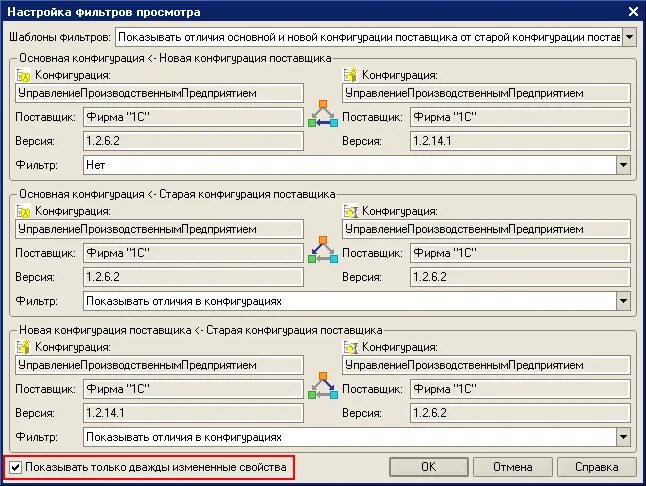Click right Поставщик field in first group
646x486 pixels.
520,117
